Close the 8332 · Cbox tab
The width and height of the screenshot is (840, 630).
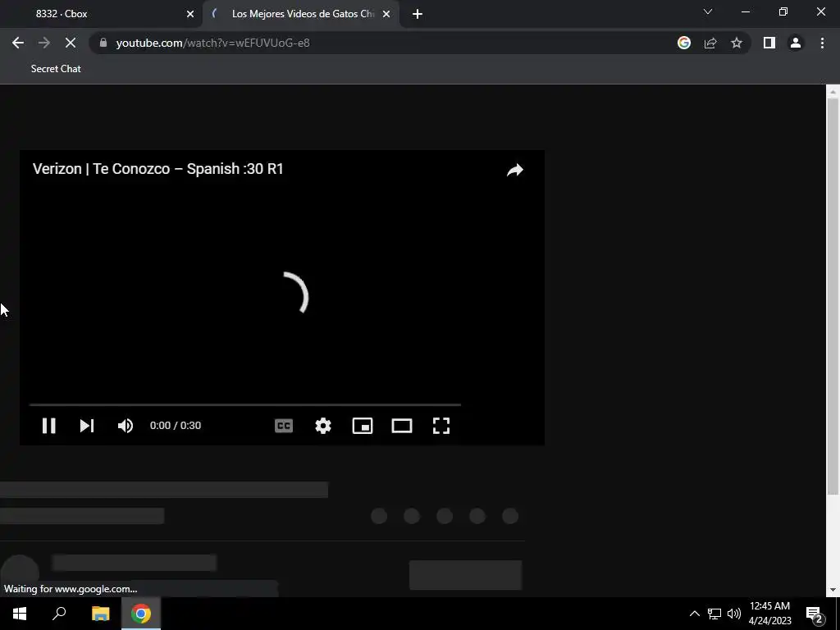(x=190, y=14)
